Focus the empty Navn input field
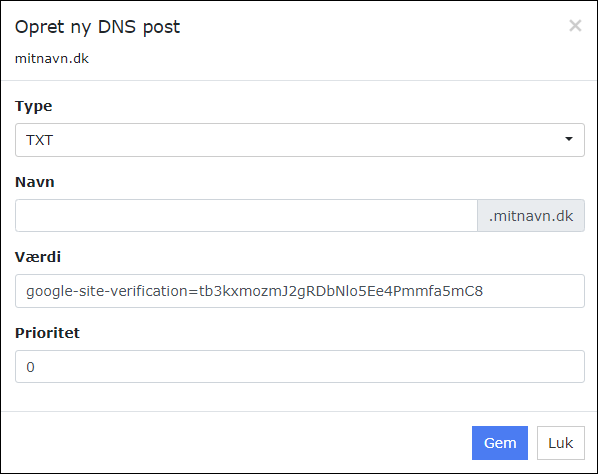Image resolution: width=598 pixels, height=474 pixels. [x=246, y=215]
